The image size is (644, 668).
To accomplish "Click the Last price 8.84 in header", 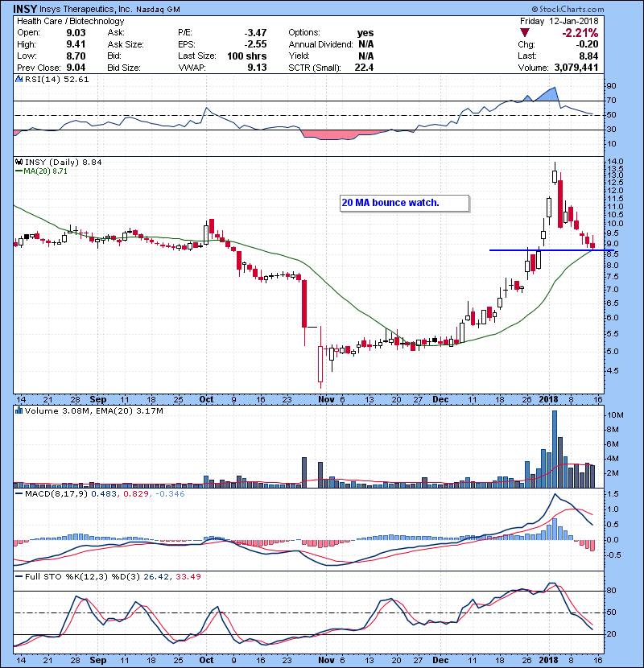I will pyautogui.click(x=588, y=56).
